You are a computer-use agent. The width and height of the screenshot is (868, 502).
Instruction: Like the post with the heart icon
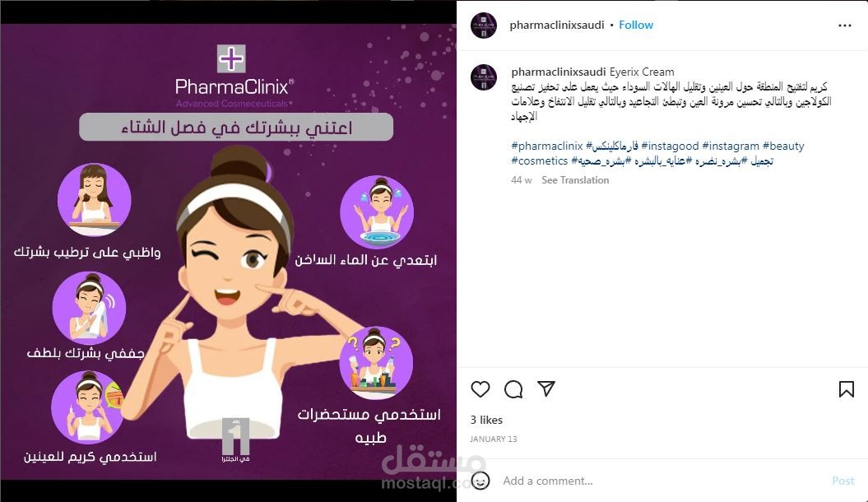click(480, 389)
